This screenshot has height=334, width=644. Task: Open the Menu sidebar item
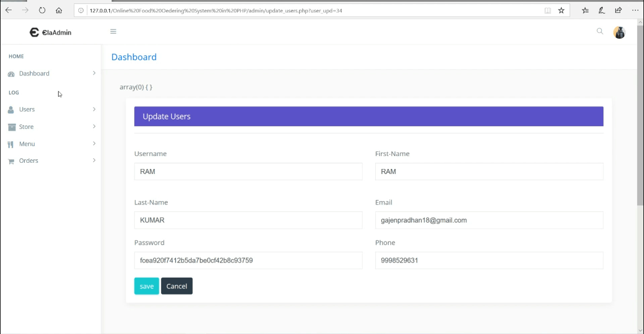point(27,144)
